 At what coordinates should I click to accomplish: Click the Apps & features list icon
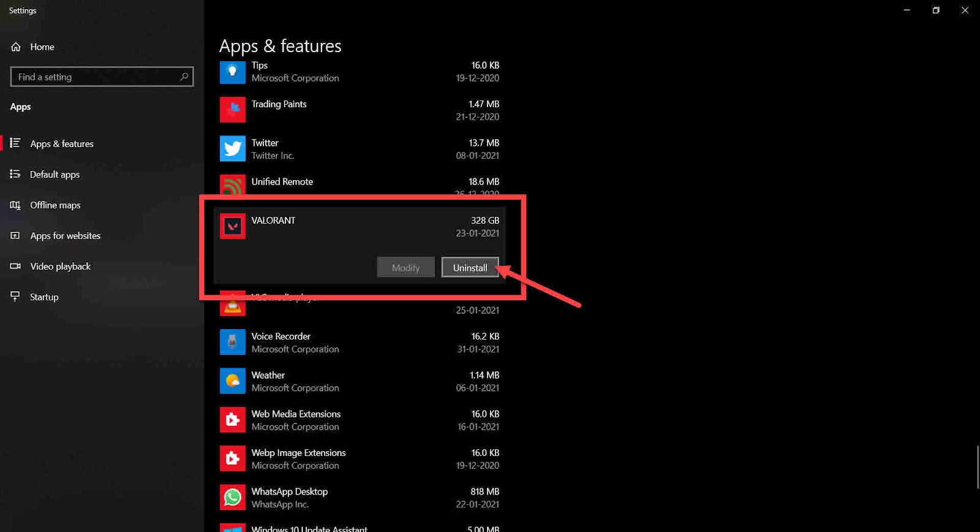pyautogui.click(x=15, y=143)
